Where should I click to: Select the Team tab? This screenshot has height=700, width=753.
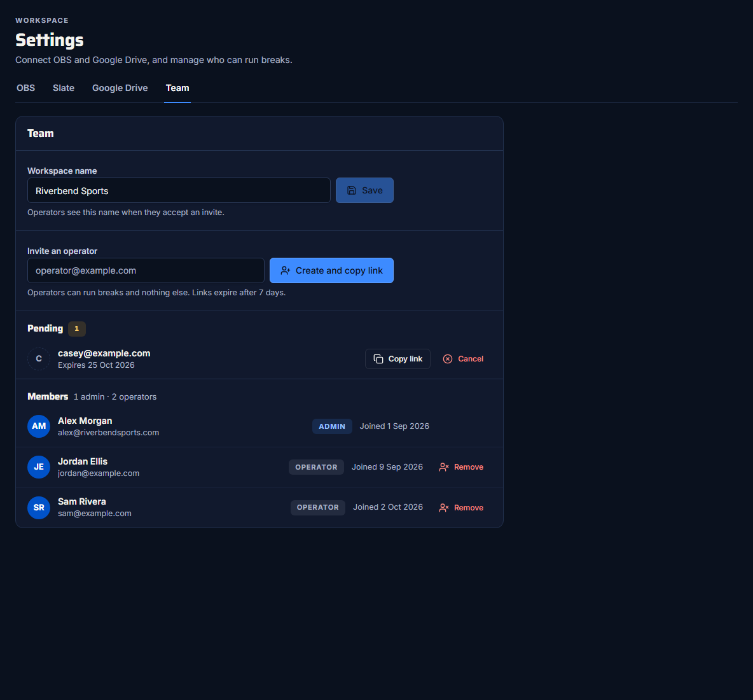177,88
